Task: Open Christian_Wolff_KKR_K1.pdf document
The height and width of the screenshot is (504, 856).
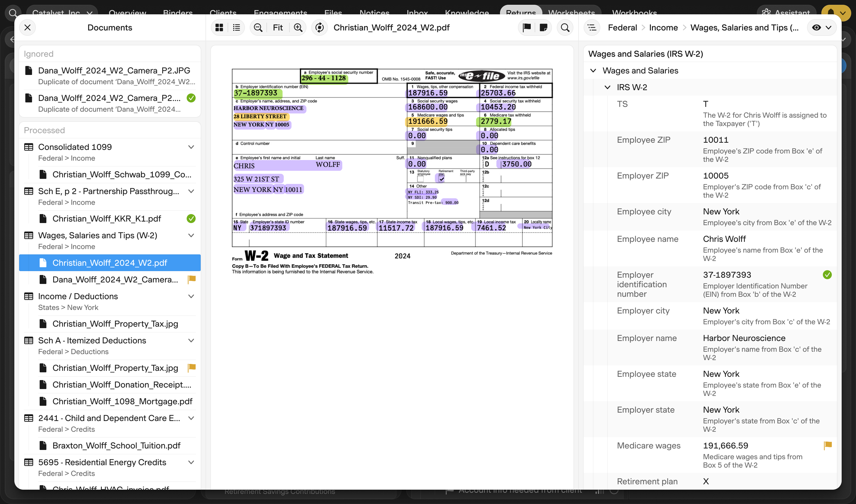Action: (107, 218)
